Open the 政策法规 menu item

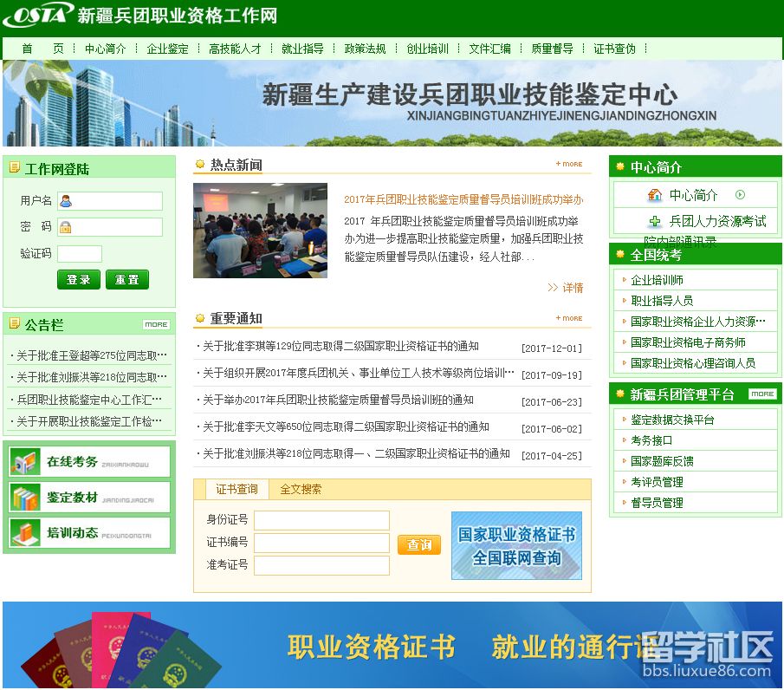pos(364,49)
